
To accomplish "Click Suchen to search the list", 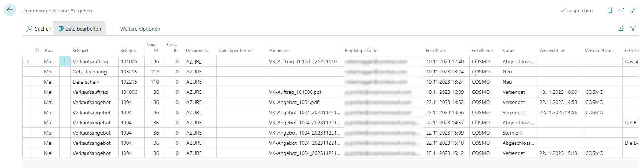I will pos(39,29).
